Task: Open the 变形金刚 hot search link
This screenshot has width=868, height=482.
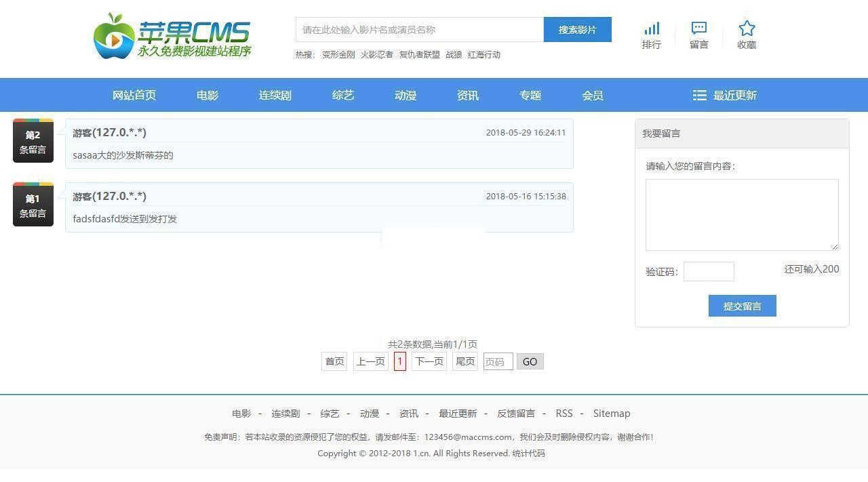Action: (x=338, y=54)
